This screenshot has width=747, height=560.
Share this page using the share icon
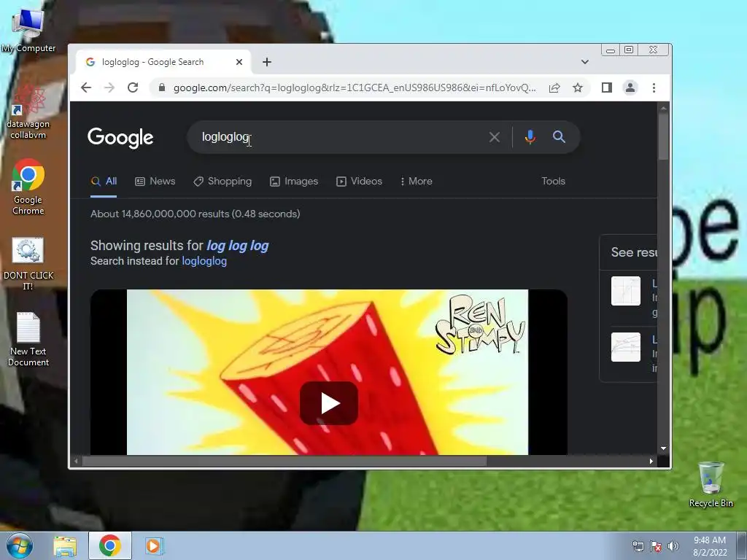click(554, 87)
